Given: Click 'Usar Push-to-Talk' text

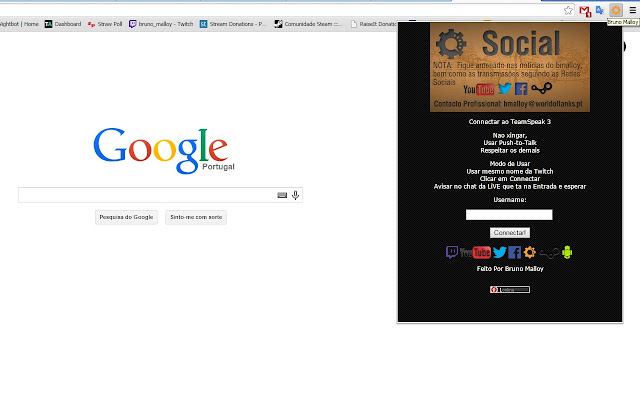Looking at the screenshot, I should coord(510,143).
